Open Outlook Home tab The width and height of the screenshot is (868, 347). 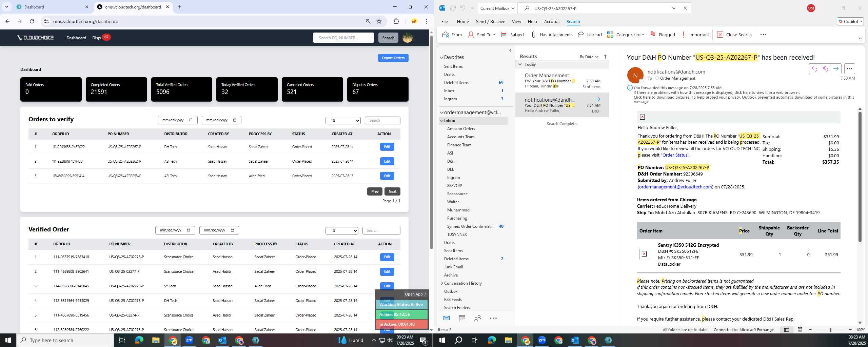tap(462, 21)
